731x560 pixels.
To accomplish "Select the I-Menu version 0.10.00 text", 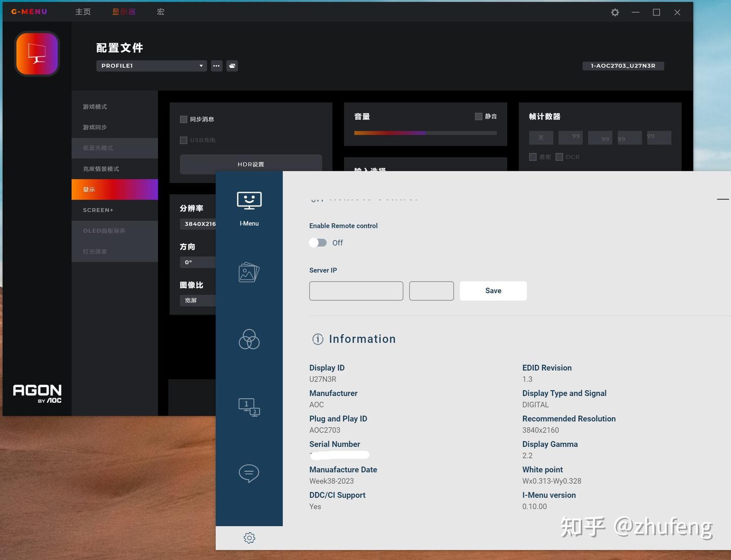I will pos(535,506).
